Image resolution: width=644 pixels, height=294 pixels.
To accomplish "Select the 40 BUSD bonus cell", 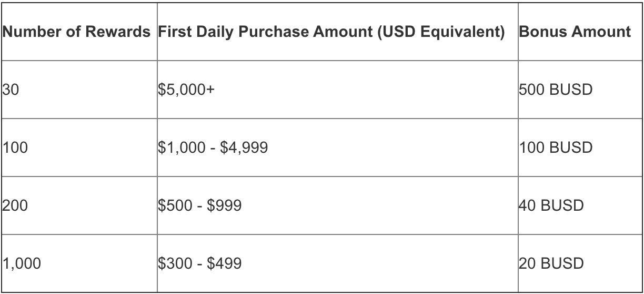I will pyautogui.click(x=580, y=205).
